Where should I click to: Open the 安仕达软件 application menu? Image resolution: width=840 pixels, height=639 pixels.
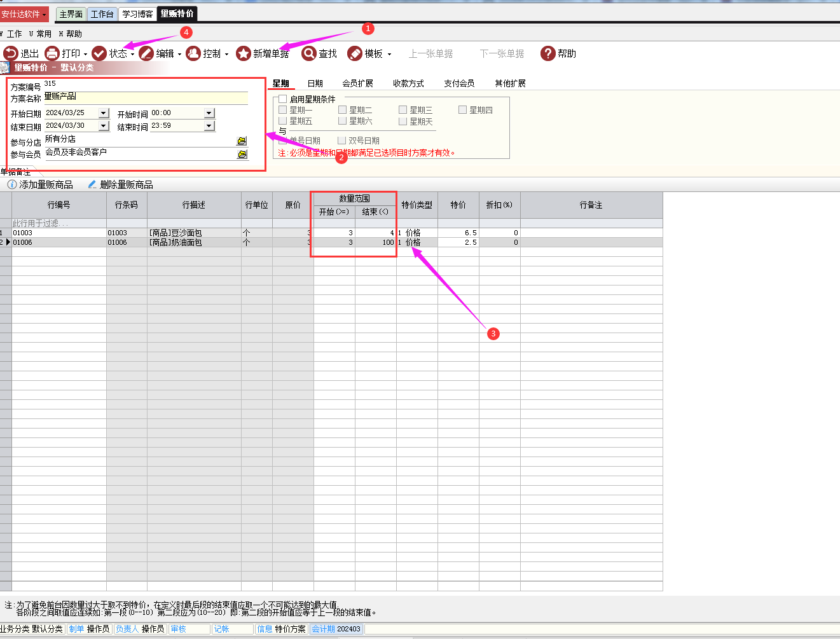(24, 14)
